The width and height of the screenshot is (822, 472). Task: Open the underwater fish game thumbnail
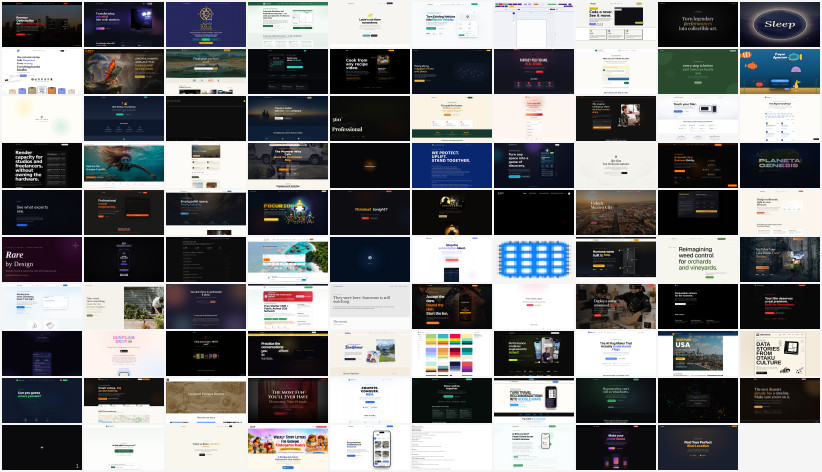pos(780,71)
